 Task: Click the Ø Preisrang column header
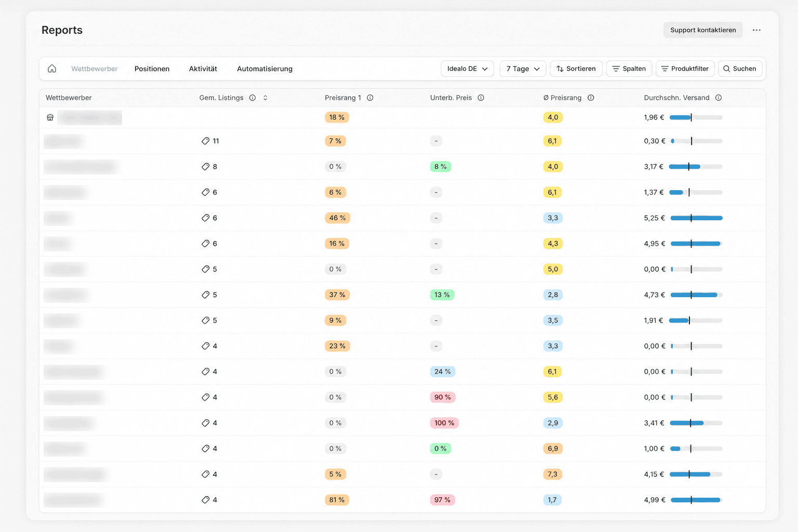point(562,98)
